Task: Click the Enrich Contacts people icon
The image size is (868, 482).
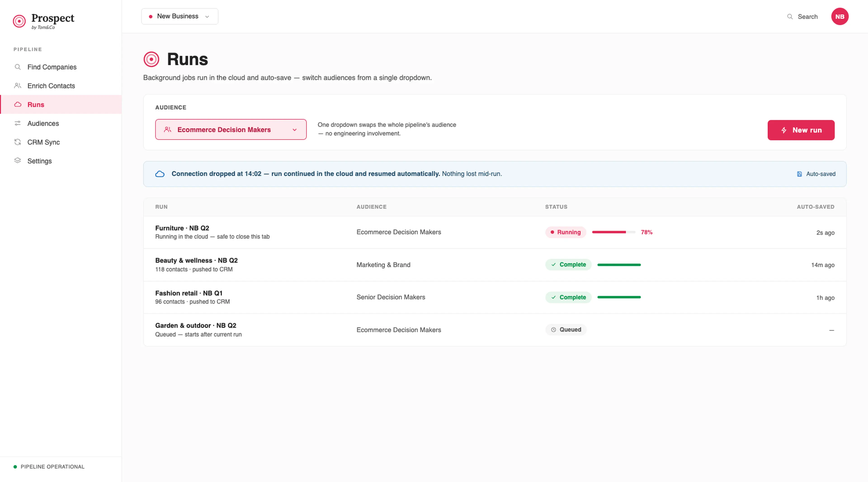Action: pos(18,86)
